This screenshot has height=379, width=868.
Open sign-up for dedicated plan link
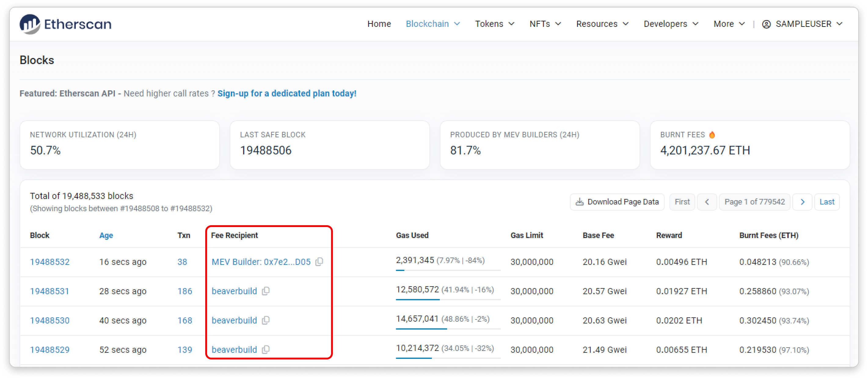click(287, 93)
